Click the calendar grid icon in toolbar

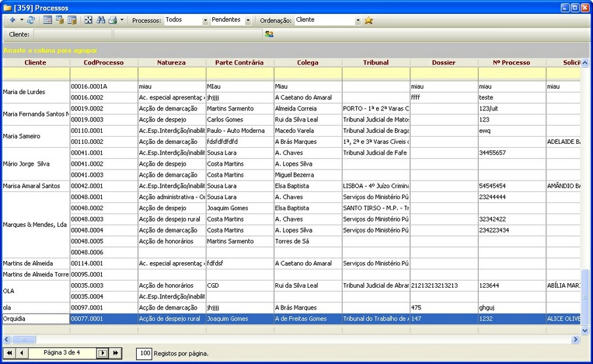(x=47, y=20)
